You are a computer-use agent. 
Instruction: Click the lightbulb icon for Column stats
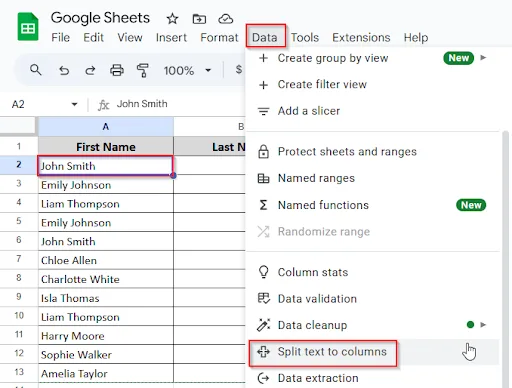[x=263, y=272]
